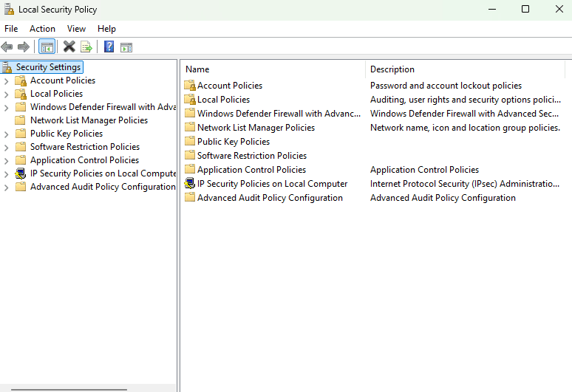Click Network List Manager folder icon in list
Screen dimensions: 572x392
[190, 127]
